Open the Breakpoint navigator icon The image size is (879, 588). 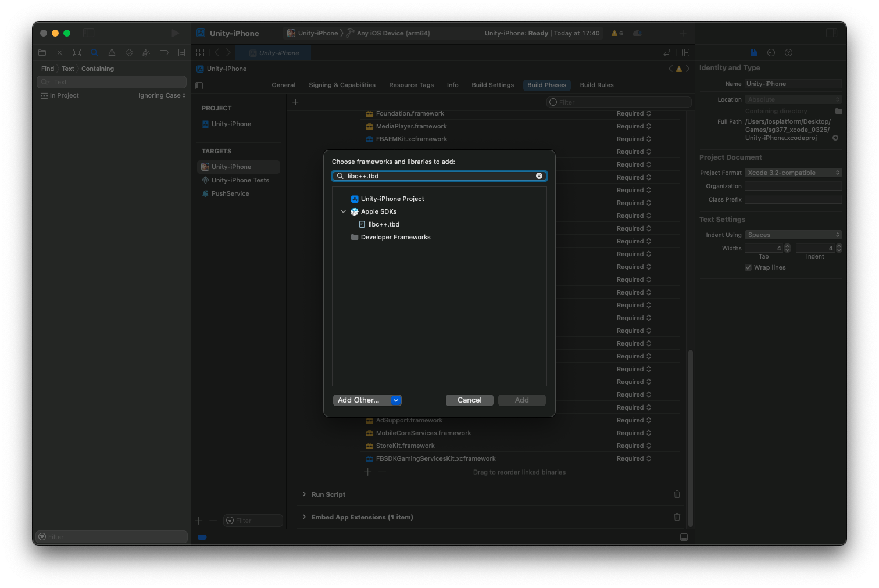(164, 52)
